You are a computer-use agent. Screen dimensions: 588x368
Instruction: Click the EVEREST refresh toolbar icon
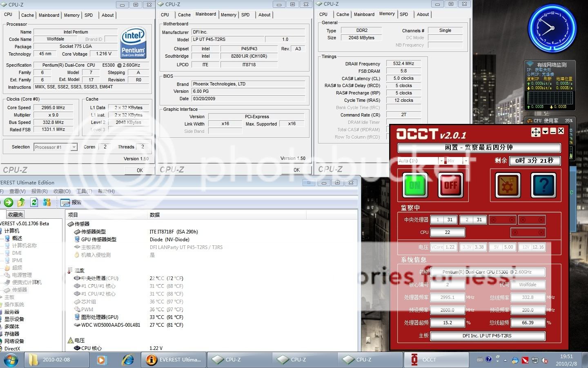pos(34,202)
